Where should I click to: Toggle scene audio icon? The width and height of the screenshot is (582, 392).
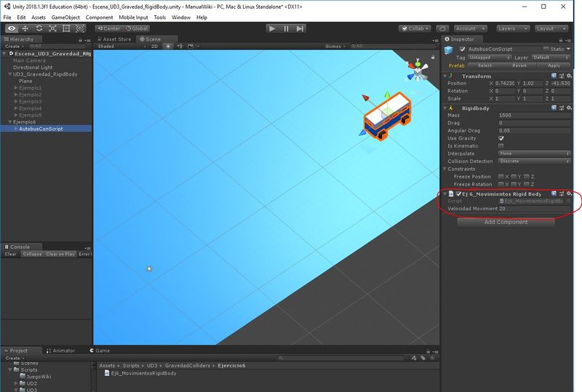(180, 46)
